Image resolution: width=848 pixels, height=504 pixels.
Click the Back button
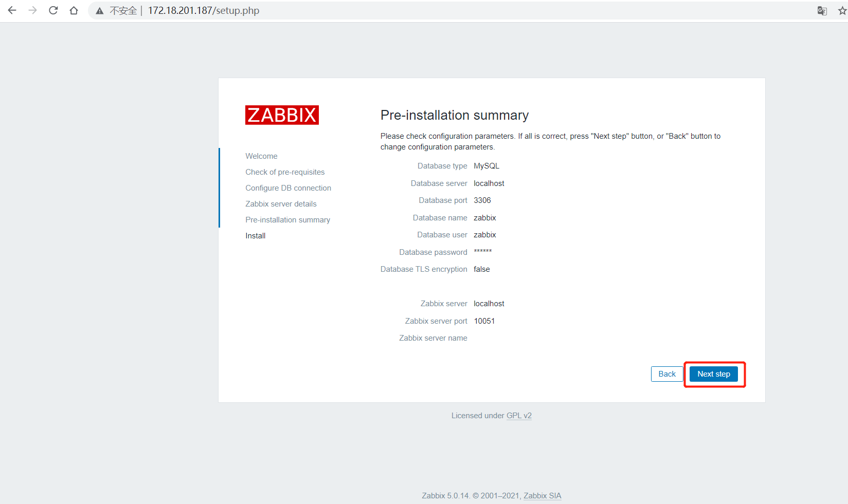[667, 374]
